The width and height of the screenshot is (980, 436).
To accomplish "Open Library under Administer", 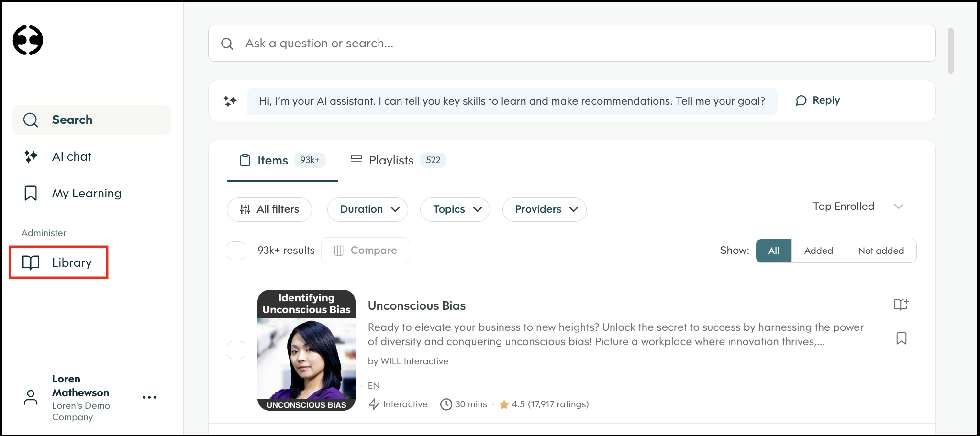I will [58, 262].
